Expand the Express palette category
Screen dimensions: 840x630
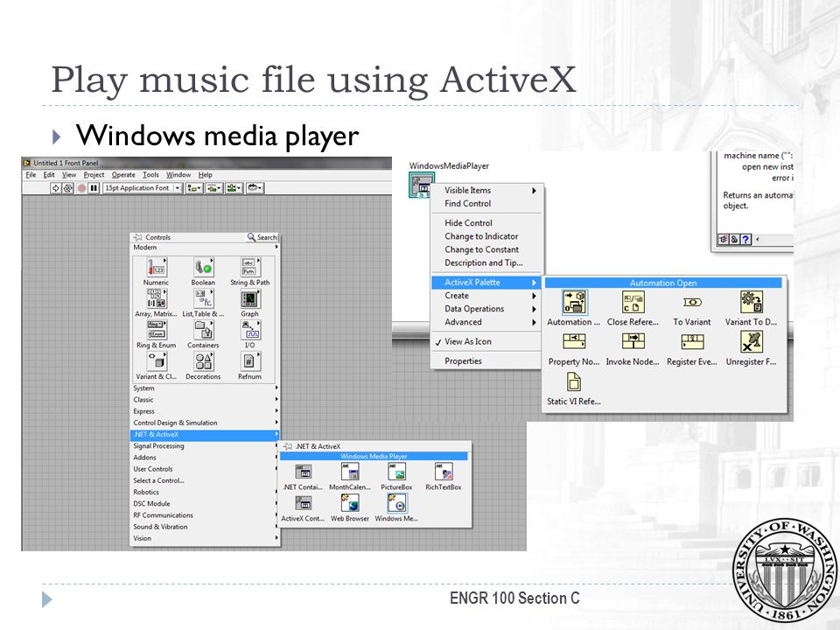(x=206, y=411)
